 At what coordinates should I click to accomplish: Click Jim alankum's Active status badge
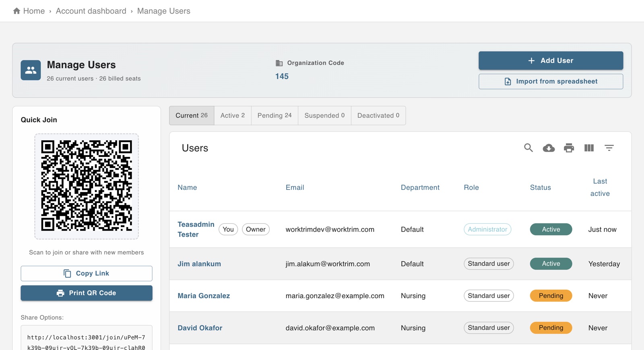551,264
